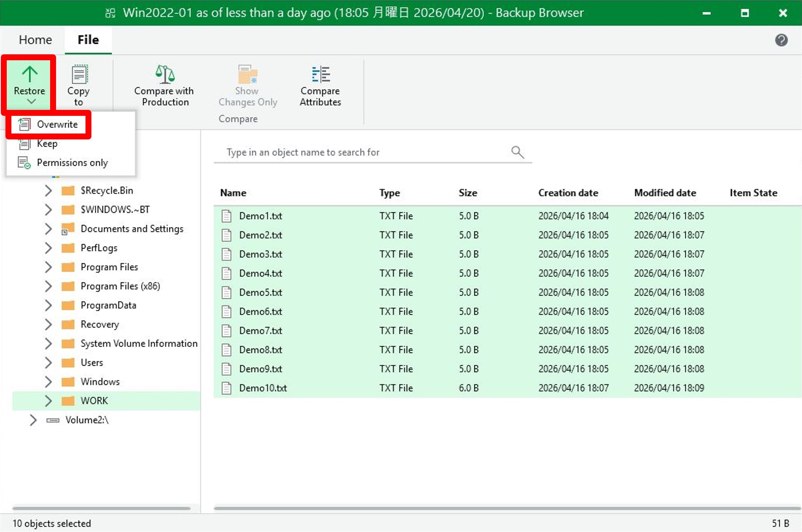Screen dimensions: 802x532
Task: Choose Permissions only restore option
Action: click(71, 163)
